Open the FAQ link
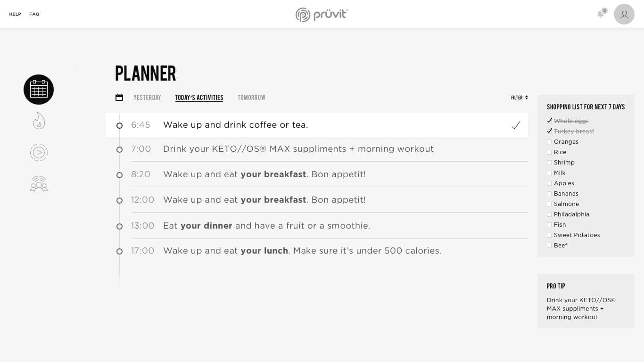 point(34,14)
